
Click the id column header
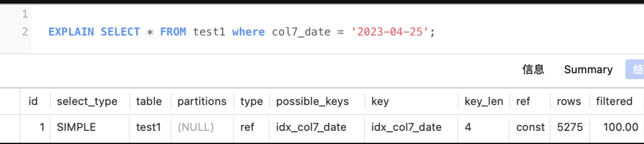pyautogui.click(x=33, y=102)
